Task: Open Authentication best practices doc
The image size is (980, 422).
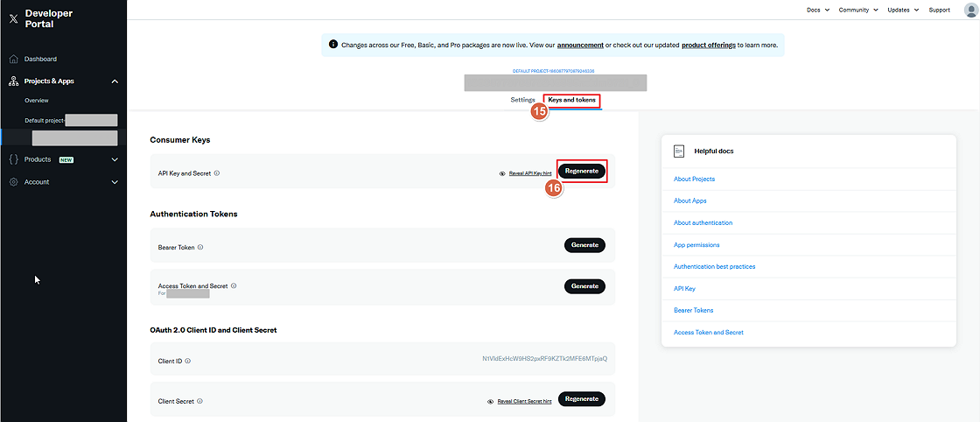Action: (714, 266)
